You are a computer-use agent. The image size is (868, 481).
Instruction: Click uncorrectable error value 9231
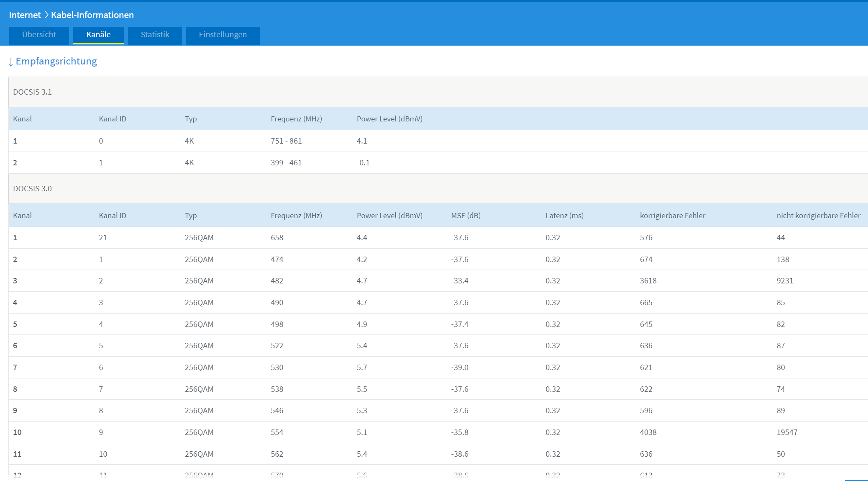pyautogui.click(x=785, y=281)
